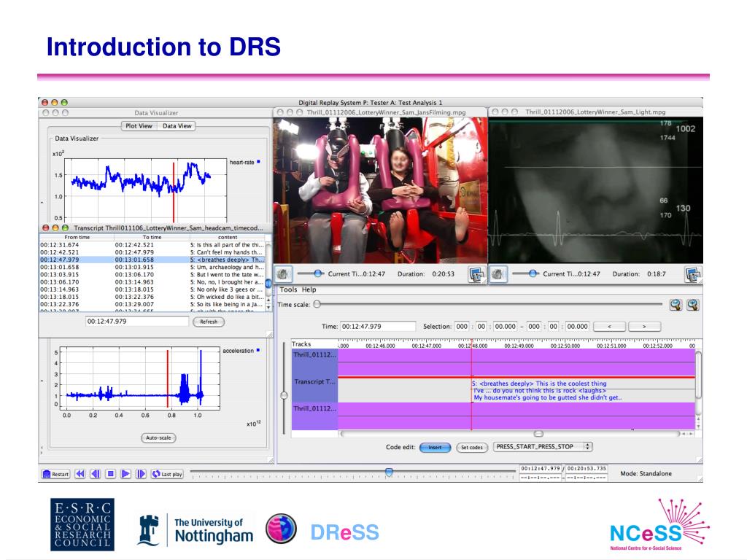Click the volume slider in the Light video window
Screen dimensions: 747x560
click(533, 274)
